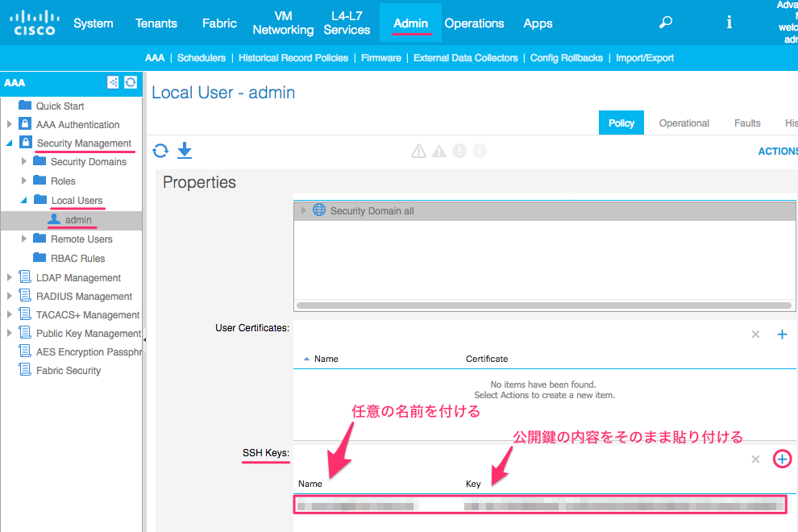Collapse the Local Users folder
The height and width of the screenshot is (532, 798).
[23, 200]
